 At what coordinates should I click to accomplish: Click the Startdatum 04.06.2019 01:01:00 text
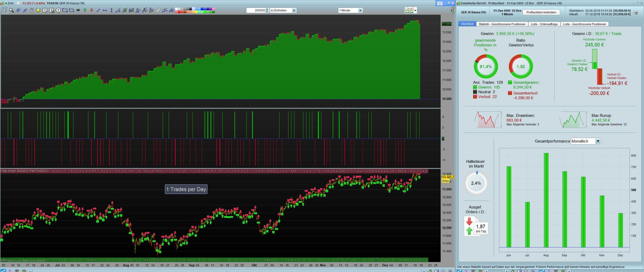(x=590, y=11)
